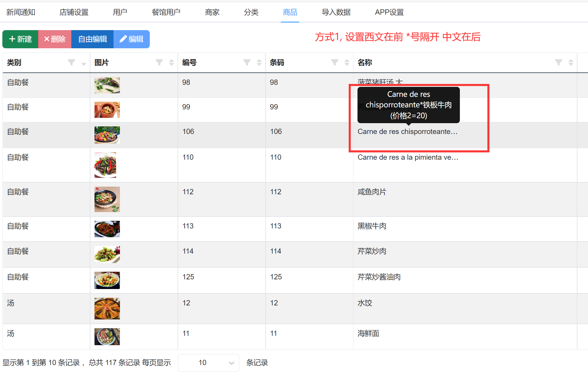Screen dimensions: 588x375
Task: Select the 商品 tab
Action: [x=290, y=12]
